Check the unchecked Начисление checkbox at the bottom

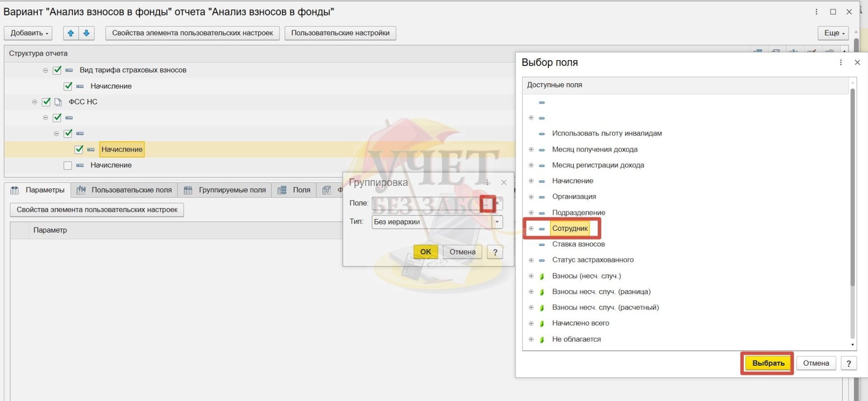click(68, 166)
